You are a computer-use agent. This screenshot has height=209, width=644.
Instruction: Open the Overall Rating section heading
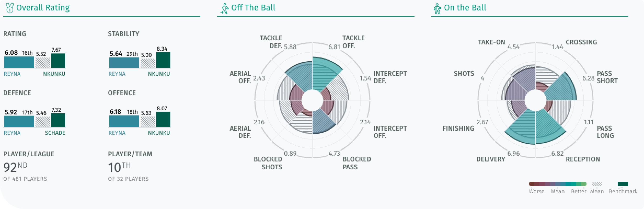[x=43, y=8]
